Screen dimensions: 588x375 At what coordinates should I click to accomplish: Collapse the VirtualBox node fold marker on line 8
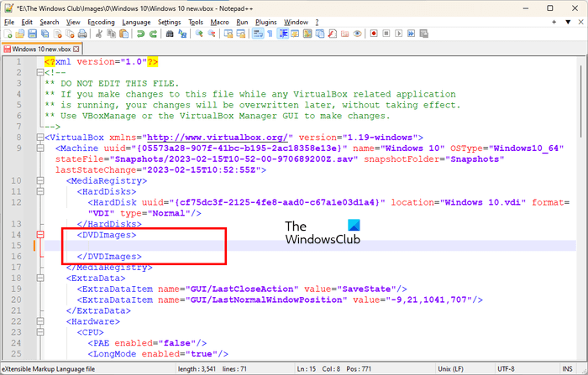coord(39,137)
